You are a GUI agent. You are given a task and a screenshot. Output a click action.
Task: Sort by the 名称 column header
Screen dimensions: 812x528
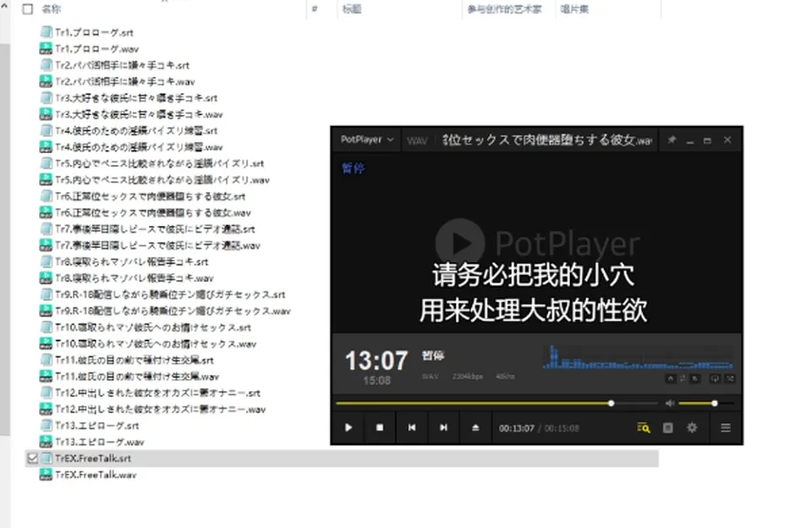pos(52,9)
